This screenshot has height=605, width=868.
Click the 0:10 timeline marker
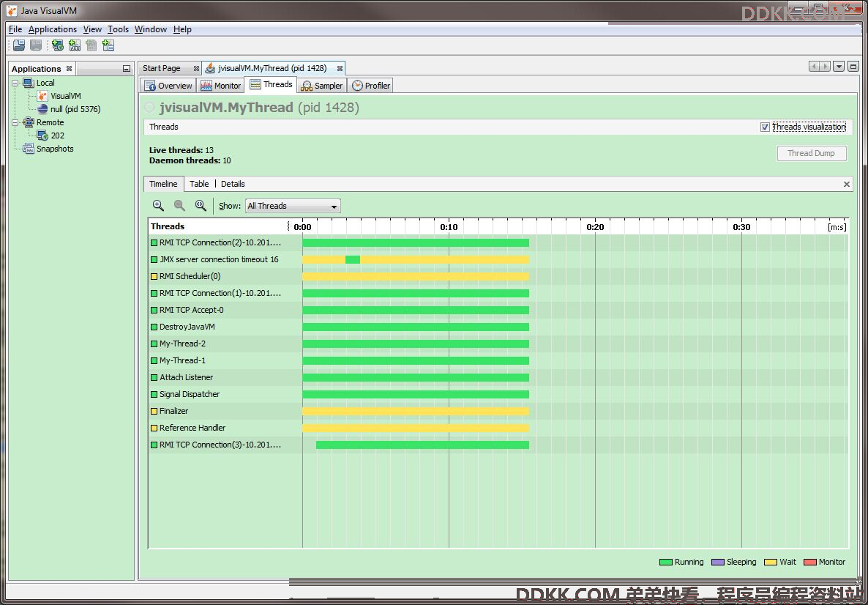coord(449,226)
